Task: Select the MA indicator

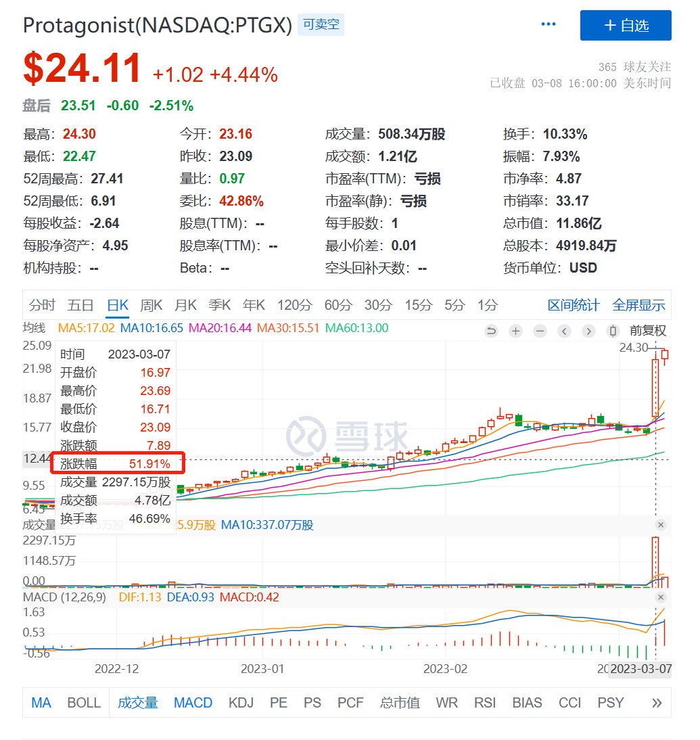Action: click(41, 703)
